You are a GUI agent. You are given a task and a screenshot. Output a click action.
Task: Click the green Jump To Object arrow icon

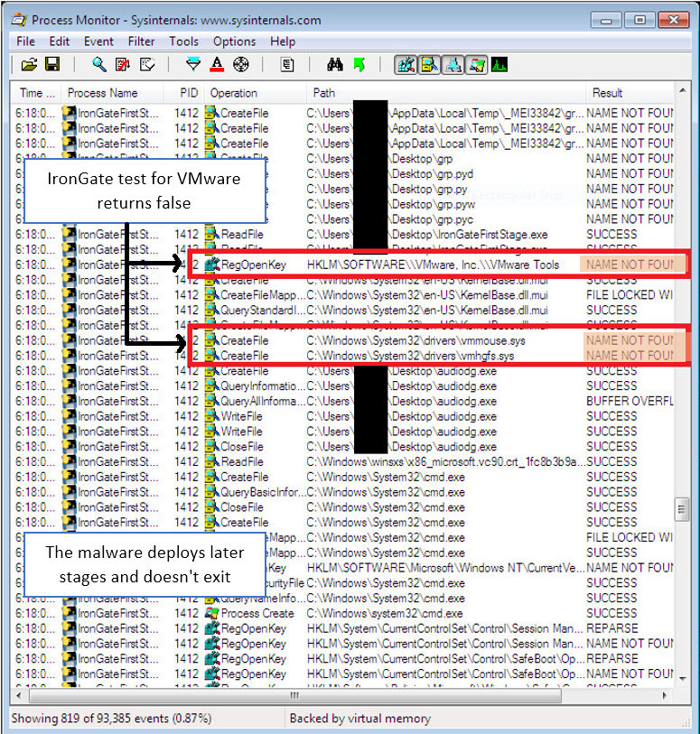359,65
